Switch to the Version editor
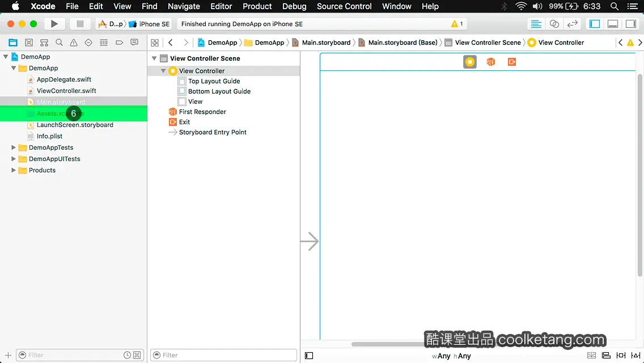Viewport: 644px width, 363px height. point(572,24)
